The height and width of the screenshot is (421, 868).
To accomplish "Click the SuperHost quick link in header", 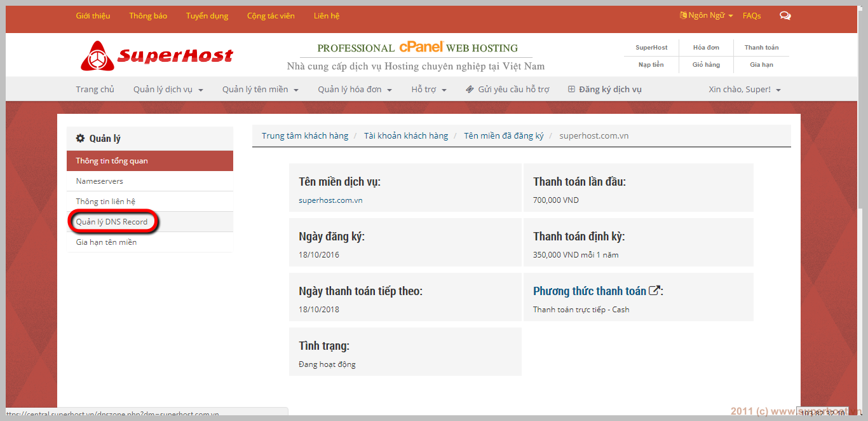I will [651, 48].
